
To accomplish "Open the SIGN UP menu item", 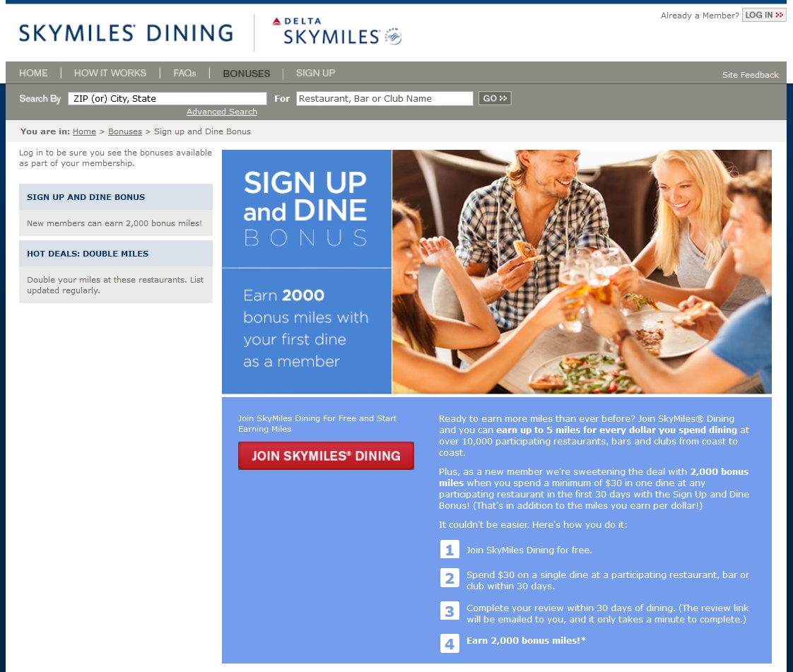I will pos(316,73).
